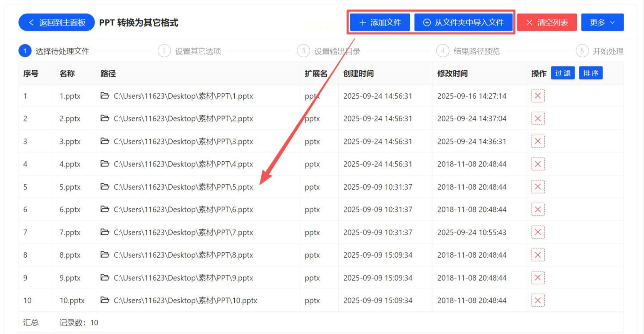Screen dimensions: 644x334
Task: Click red X icon for 5.pptx
Action: coord(537,187)
